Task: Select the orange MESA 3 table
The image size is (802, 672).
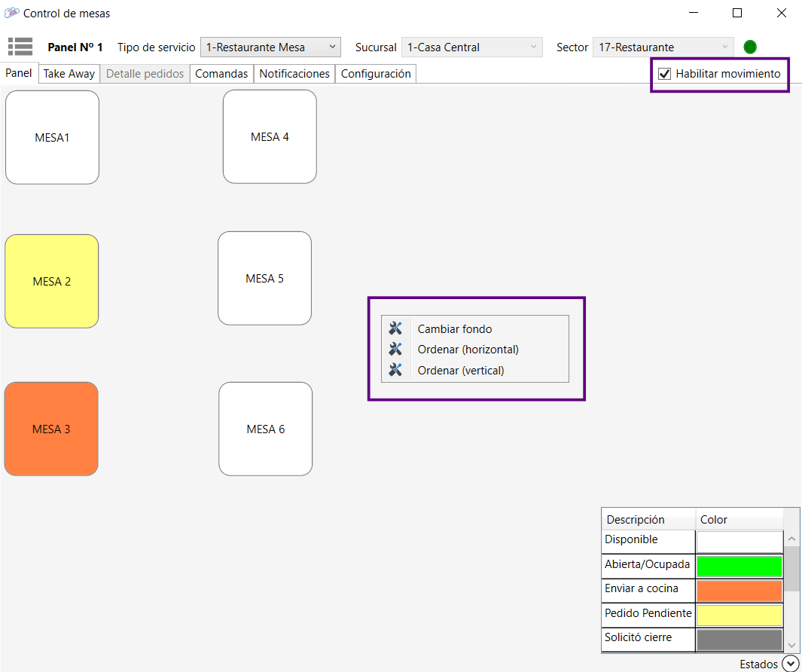Action: (51, 429)
